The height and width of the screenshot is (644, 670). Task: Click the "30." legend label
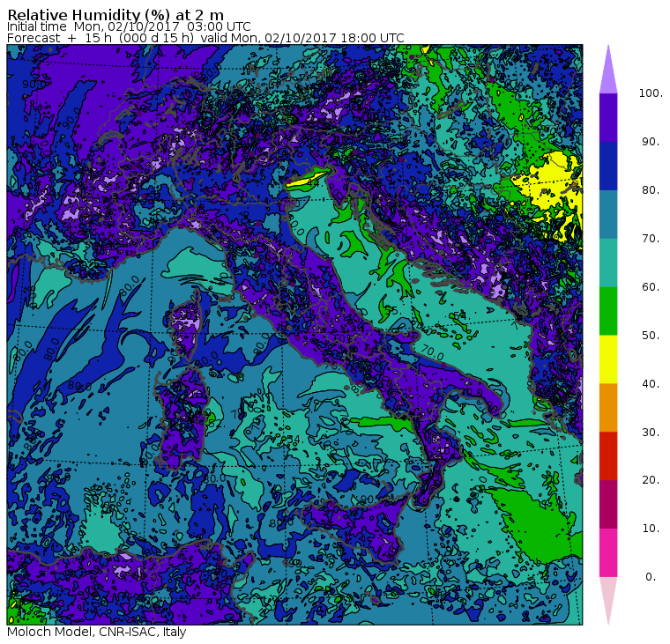click(651, 433)
